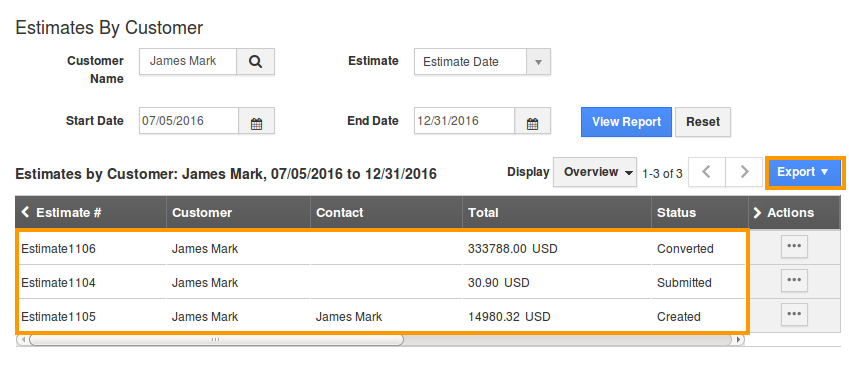Click the customer name search magnifier icon

coord(256,62)
